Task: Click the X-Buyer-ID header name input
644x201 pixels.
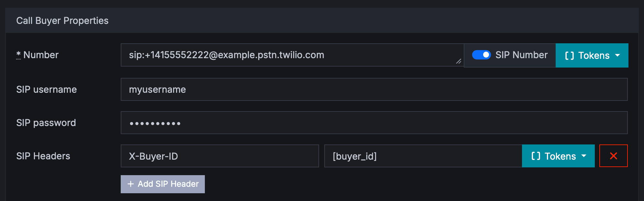Action: click(220, 156)
